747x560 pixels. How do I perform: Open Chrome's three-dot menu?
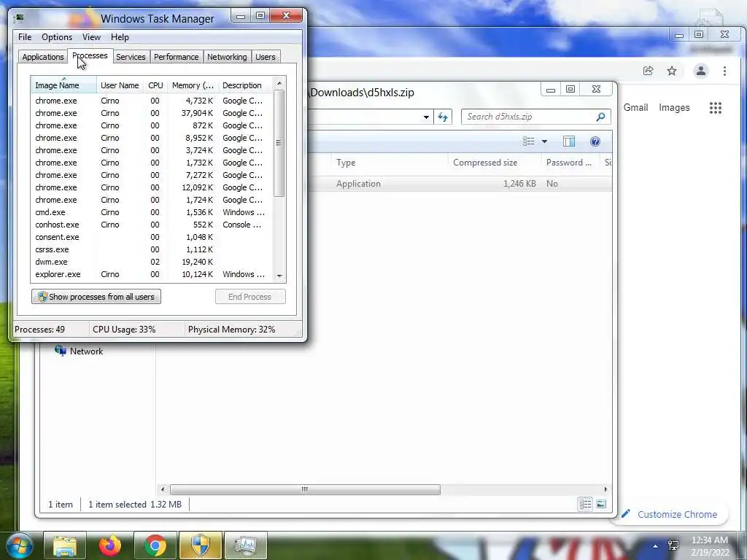pos(724,71)
